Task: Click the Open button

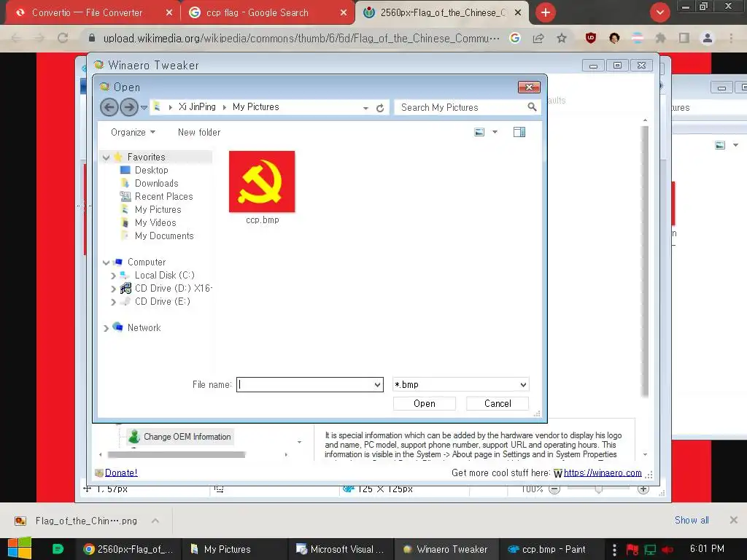Action: click(424, 403)
